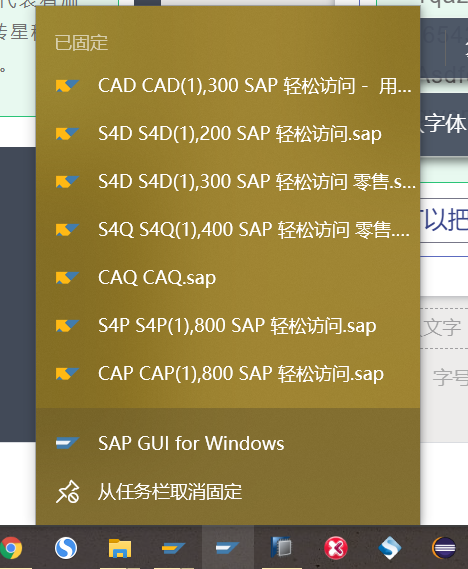Click the shortcut icon beside CAD CAD(1),300
The height and width of the screenshot is (569, 468).
(67, 86)
